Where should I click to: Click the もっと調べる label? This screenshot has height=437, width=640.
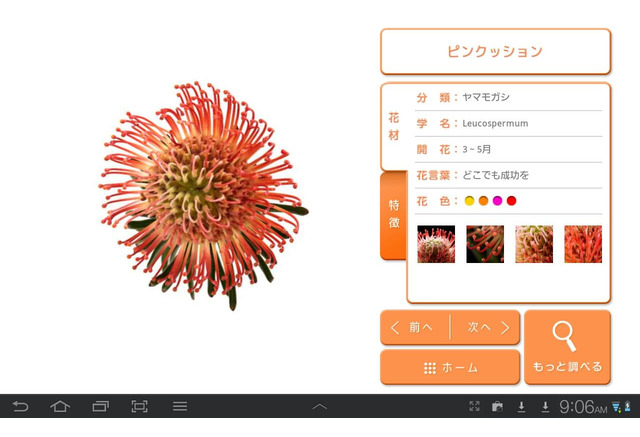[x=567, y=367]
